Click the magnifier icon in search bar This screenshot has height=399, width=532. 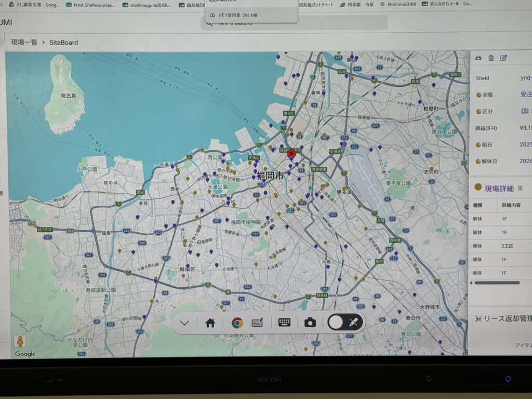(209, 23)
